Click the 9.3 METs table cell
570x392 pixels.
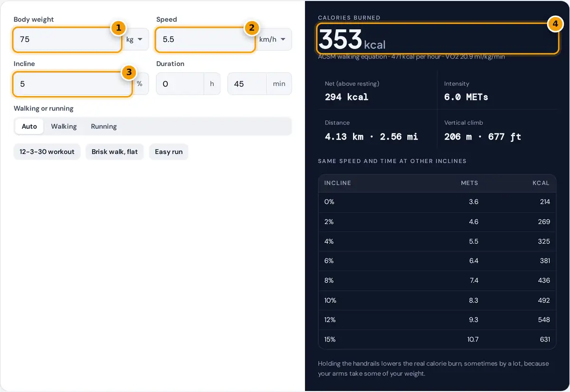474,320
